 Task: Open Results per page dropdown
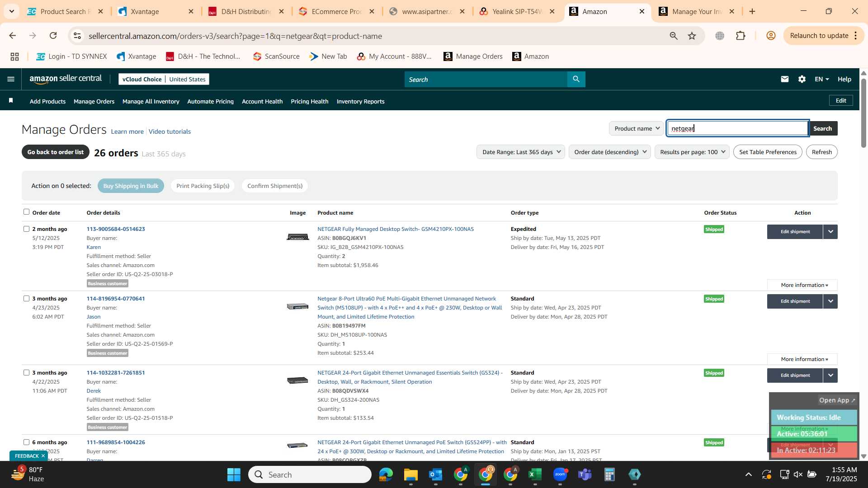coord(692,152)
